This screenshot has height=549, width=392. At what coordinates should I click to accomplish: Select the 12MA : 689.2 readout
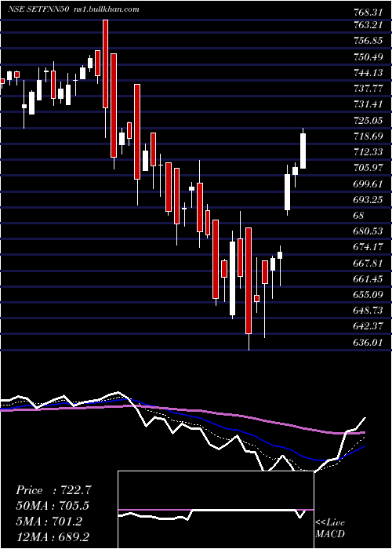54,536
